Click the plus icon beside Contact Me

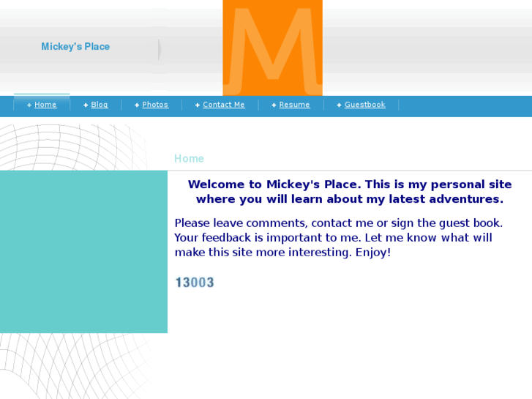[198, 105]
